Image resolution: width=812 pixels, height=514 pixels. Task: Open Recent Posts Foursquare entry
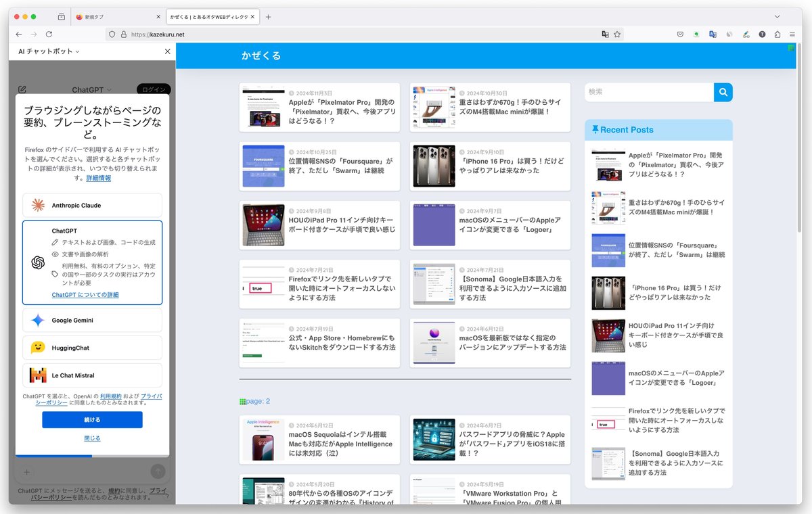[658, 250]
